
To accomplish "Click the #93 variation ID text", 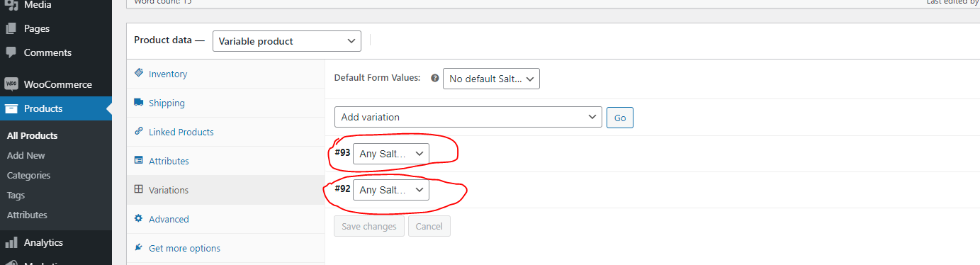I will (343, 152).
